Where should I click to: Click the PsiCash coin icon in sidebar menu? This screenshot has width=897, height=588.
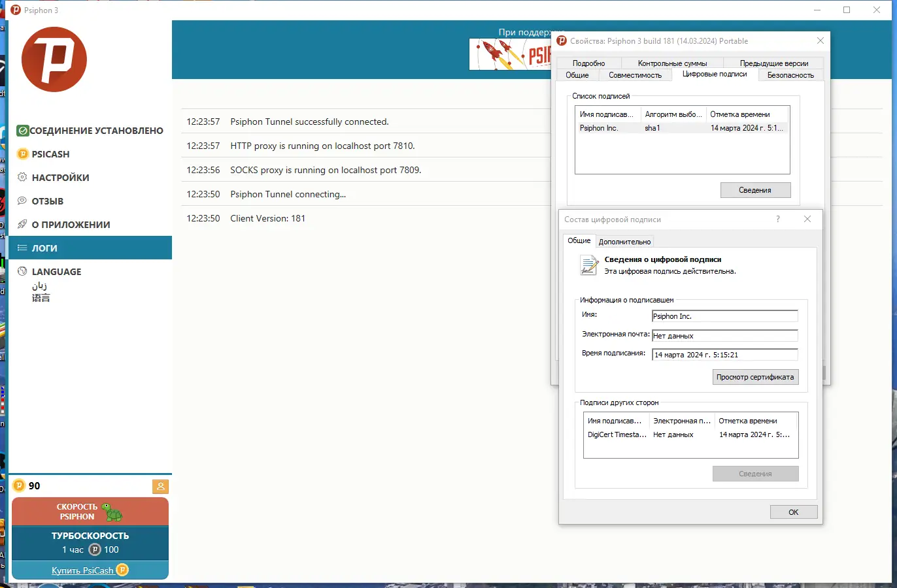click(x=23, y=154)
